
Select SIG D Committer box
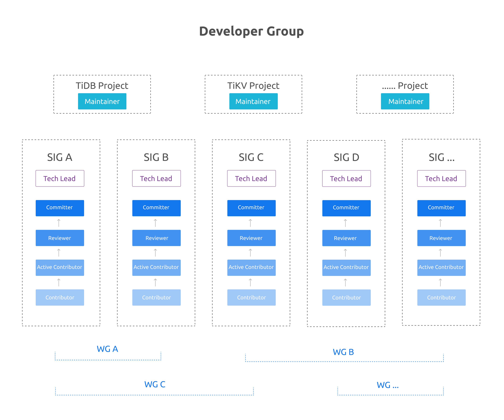click(x=346, y=208)
